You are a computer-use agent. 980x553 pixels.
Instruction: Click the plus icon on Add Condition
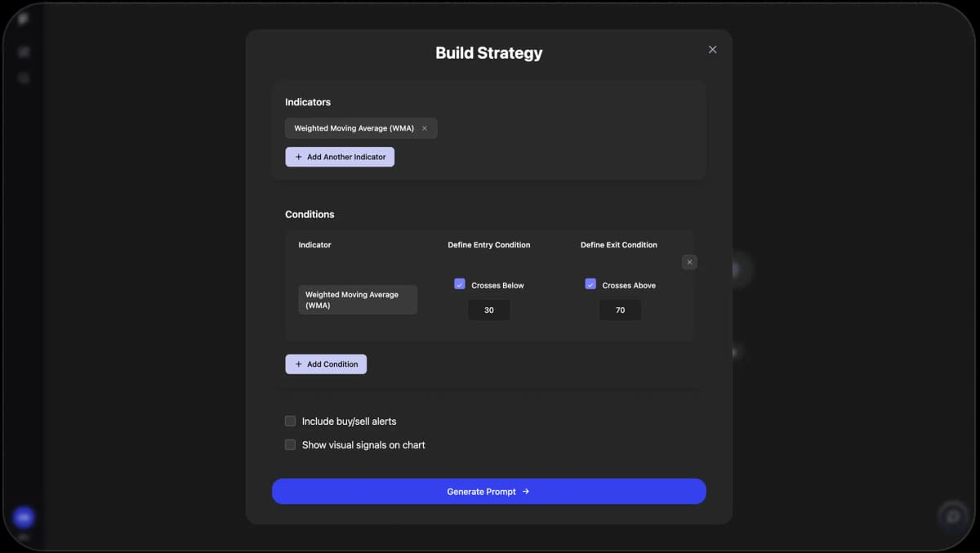[298, 364]
